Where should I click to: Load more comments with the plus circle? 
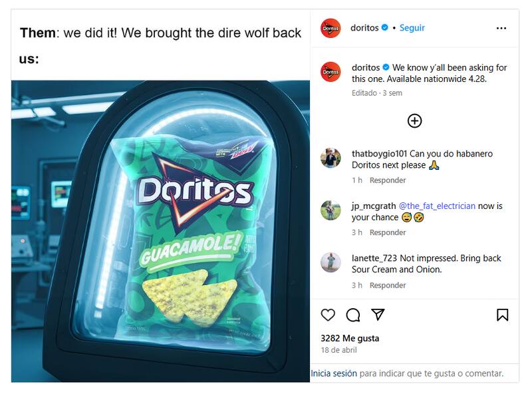414,120
